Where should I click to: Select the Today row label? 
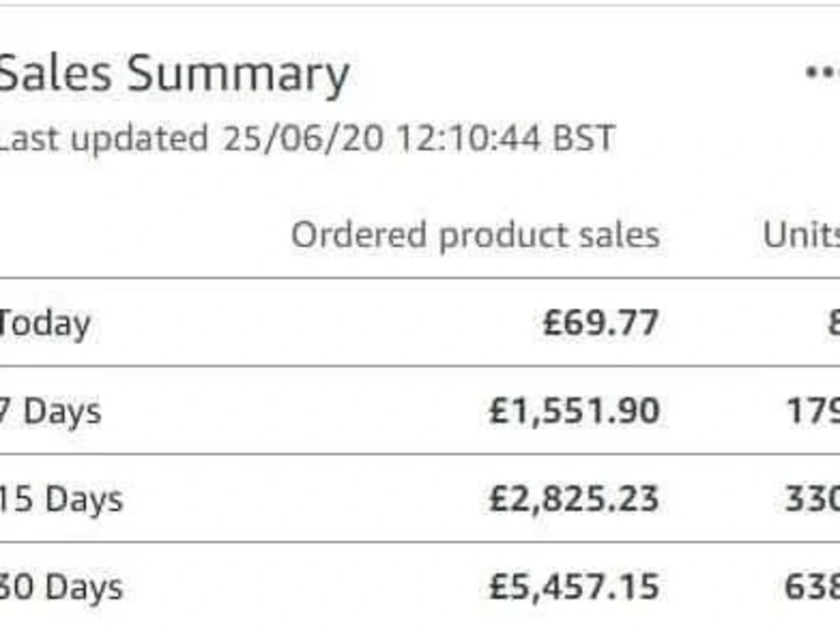45,324
